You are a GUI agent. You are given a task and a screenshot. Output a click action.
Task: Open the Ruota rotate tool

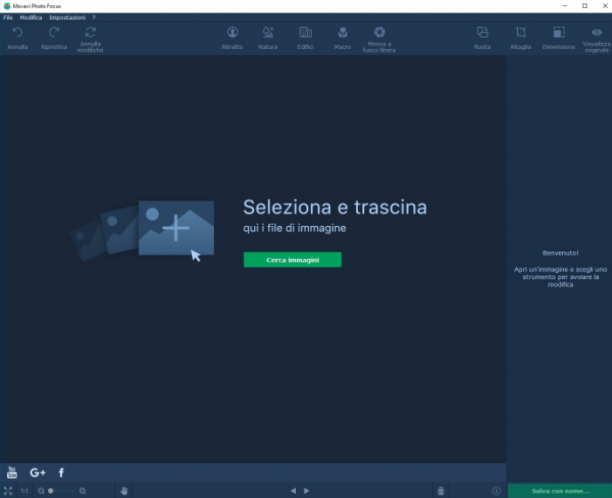482,38
